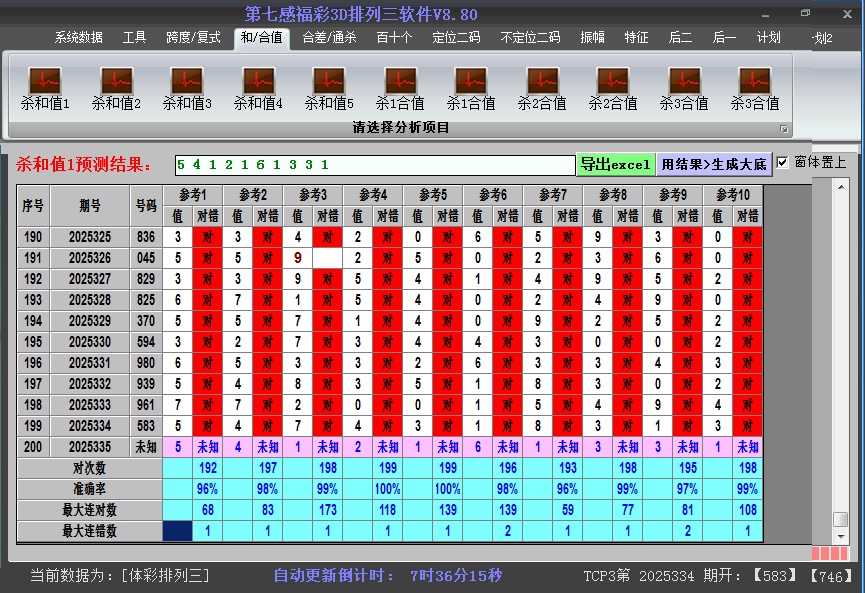The width and height of the screenshot is (865, 593).
Task: Click the 杀和值5 analysis icon
Action: [329, 81]
